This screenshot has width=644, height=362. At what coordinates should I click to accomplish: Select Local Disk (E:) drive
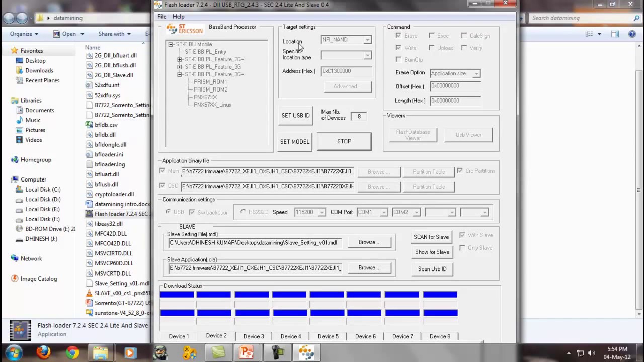[43, 209]
